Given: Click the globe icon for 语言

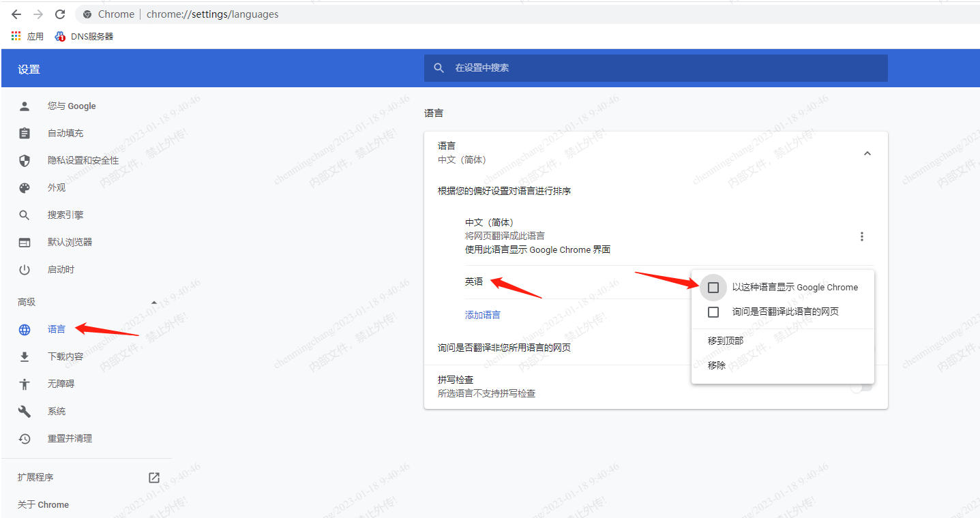Looking at the screenshot, I should coord(25,329).
